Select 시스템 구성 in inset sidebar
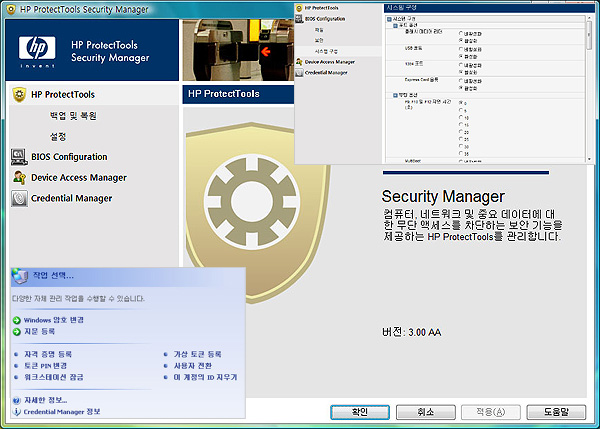600x429 pixels. [x=326, y=51]
